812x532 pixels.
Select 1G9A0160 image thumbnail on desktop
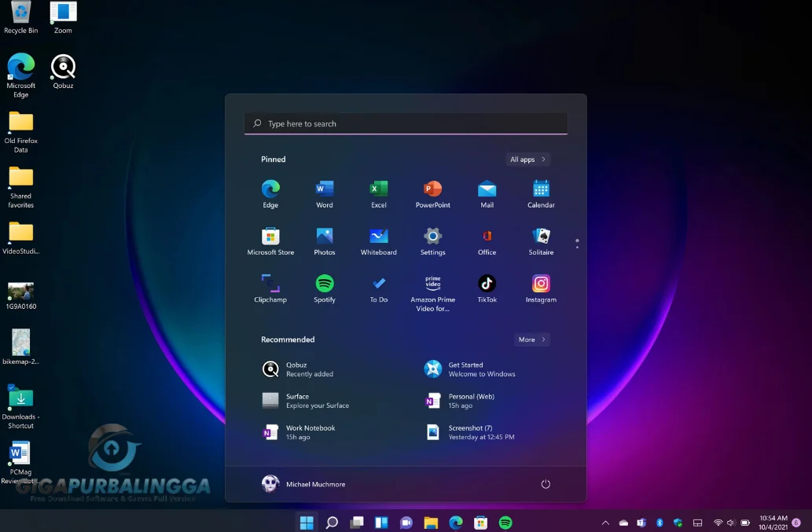[20, 296]
